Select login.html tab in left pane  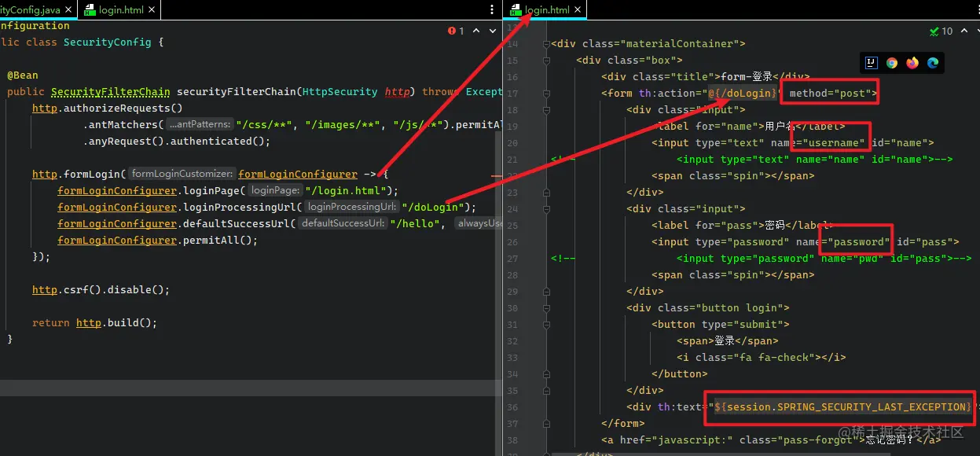[x=120, y=10]
